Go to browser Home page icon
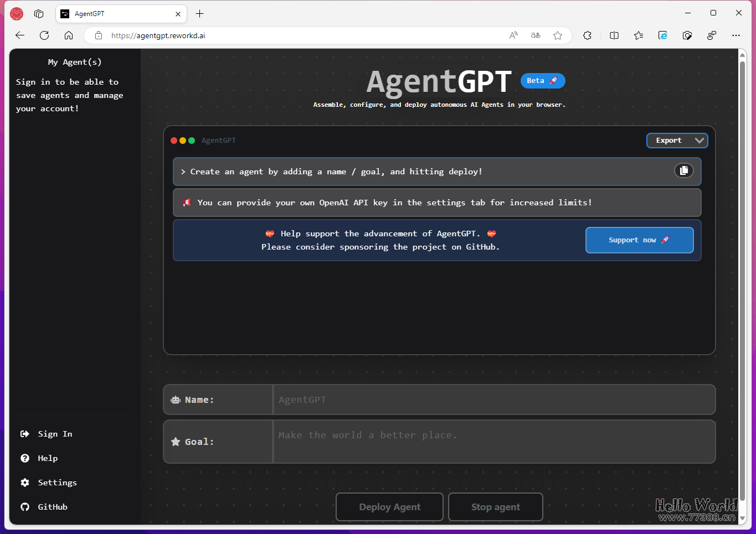Screen dimensions: 756x534 pos(69,35)
